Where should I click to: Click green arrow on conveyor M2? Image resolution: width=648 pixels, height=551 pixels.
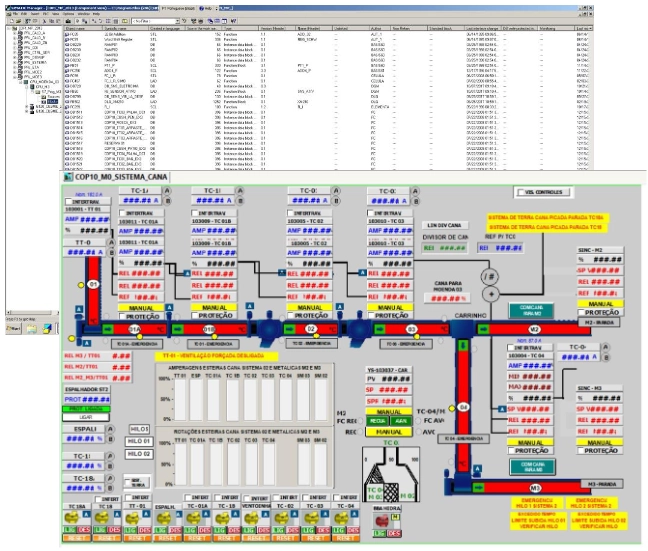[x=483, y=329]
